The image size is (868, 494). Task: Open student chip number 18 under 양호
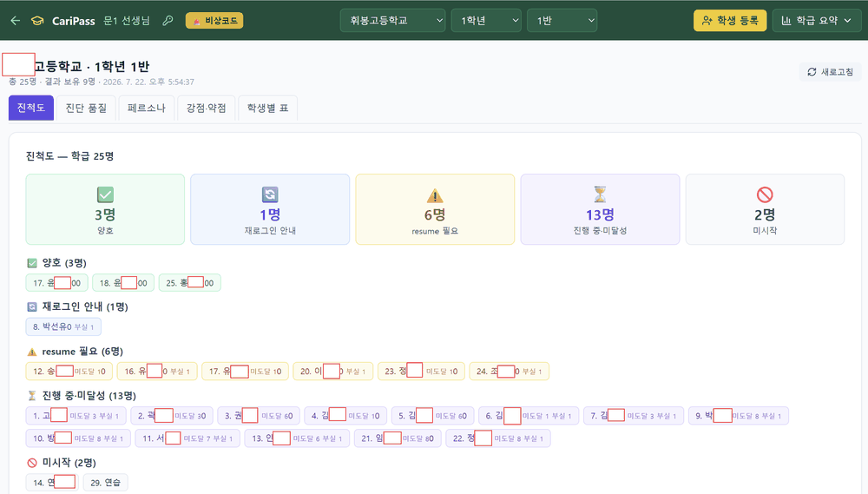[123, 283]
